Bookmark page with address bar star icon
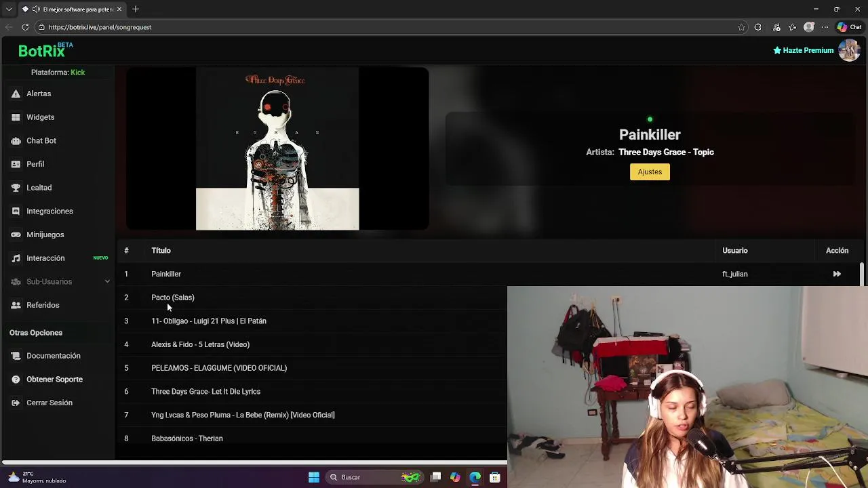 tap(741, 27)
